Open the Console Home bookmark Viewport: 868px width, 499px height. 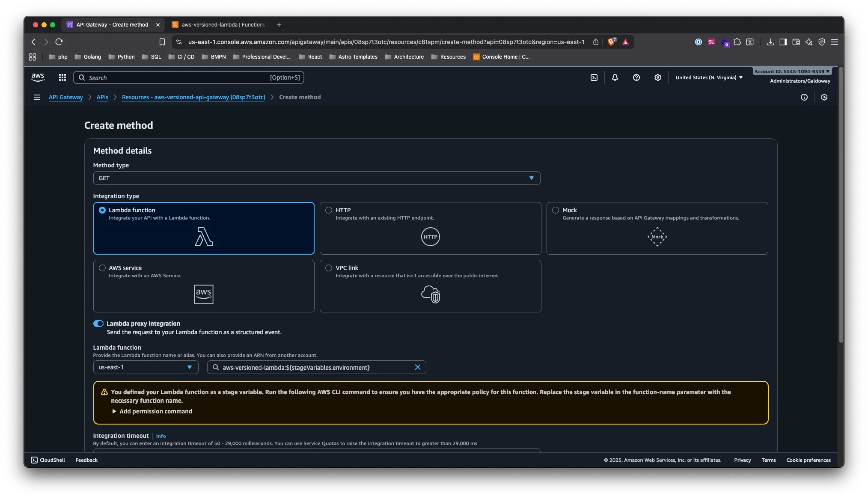tap(501, 57)
